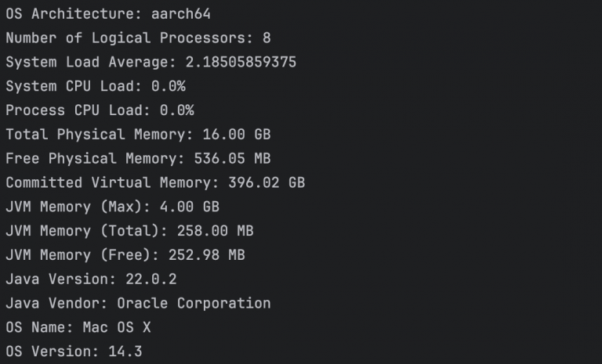
Task: Click the JVM Memory (Free) line
Action: (x=125, y=255)
